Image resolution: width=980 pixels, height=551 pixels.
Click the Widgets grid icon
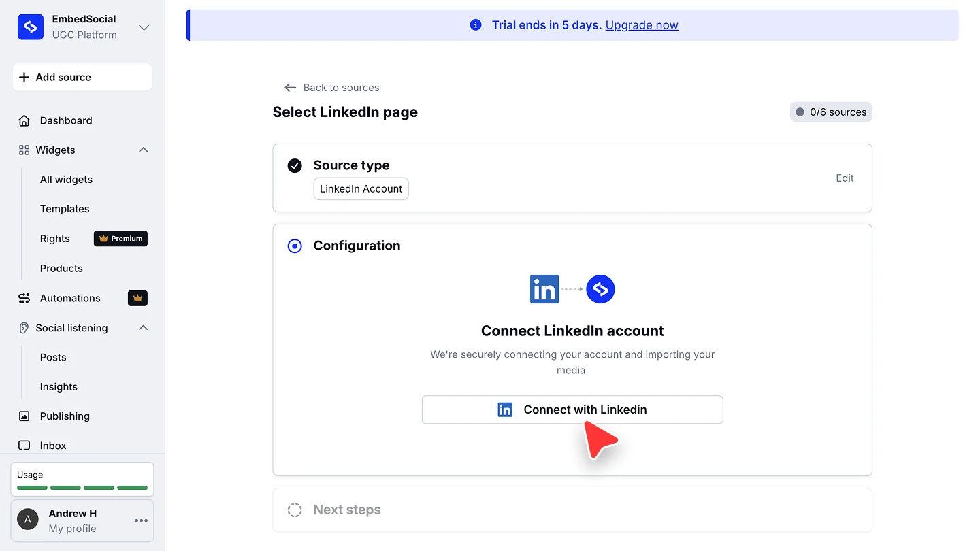[24, 150]
